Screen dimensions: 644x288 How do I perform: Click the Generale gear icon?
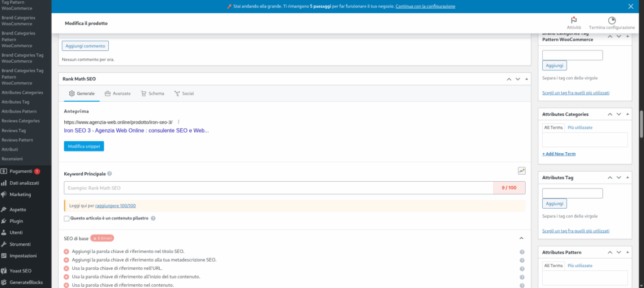click(72, 93)
